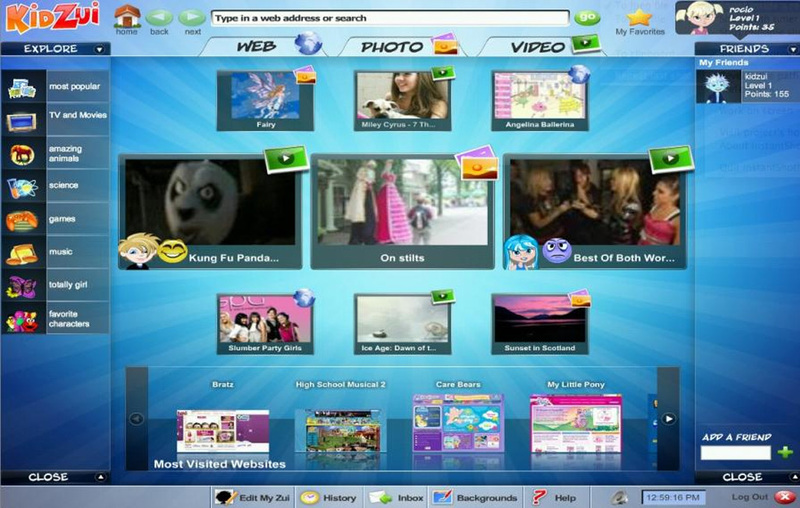Click the purple frowning face on Best Of Both Worlds
800x508 pixels.
(556, 251)
